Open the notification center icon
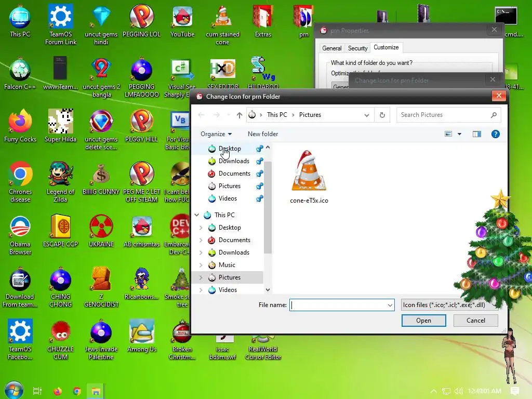Viewport: 532px width, 399px height. [514, 391]
